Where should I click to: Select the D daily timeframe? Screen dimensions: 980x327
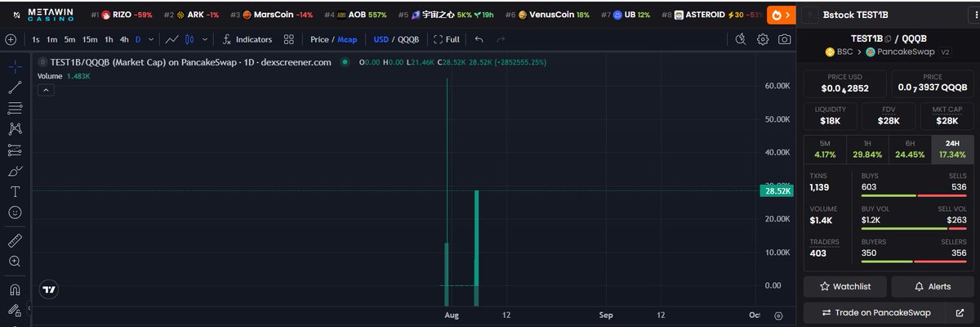point(138,39)
